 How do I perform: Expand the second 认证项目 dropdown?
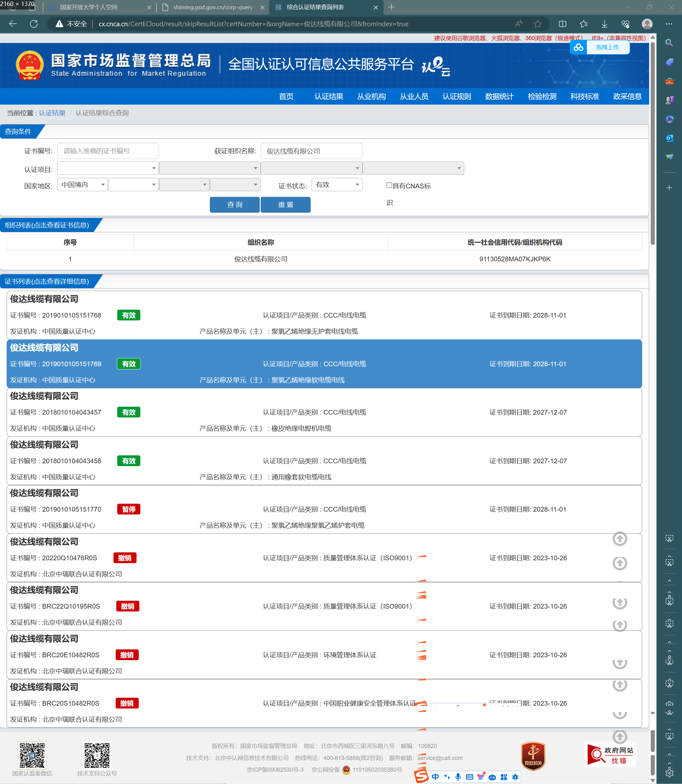tap(210, 168)
